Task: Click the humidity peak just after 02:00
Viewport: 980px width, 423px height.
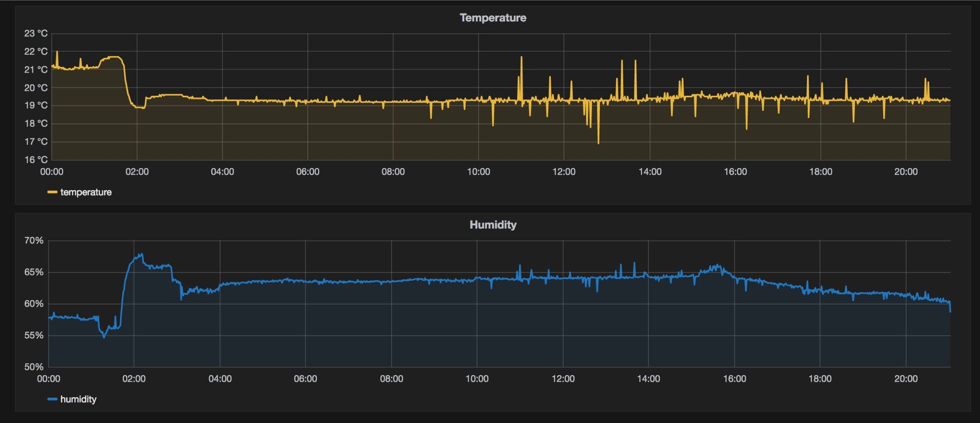Action: 142,254
